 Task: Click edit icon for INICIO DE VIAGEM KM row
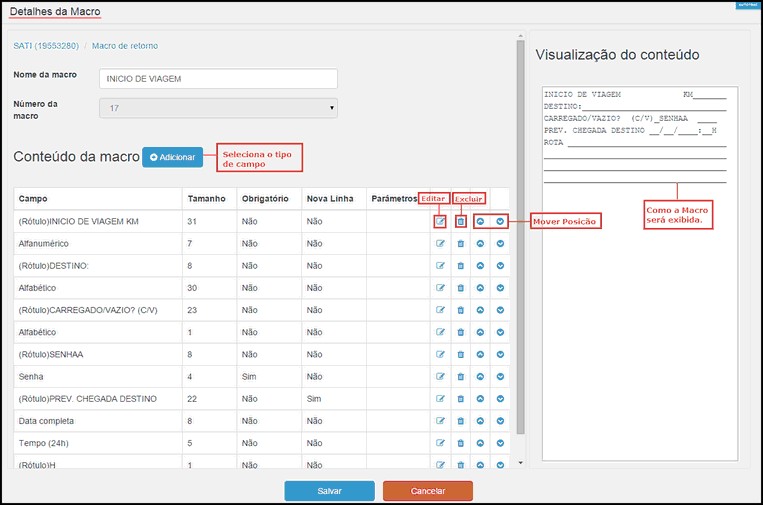pos(440,221)
